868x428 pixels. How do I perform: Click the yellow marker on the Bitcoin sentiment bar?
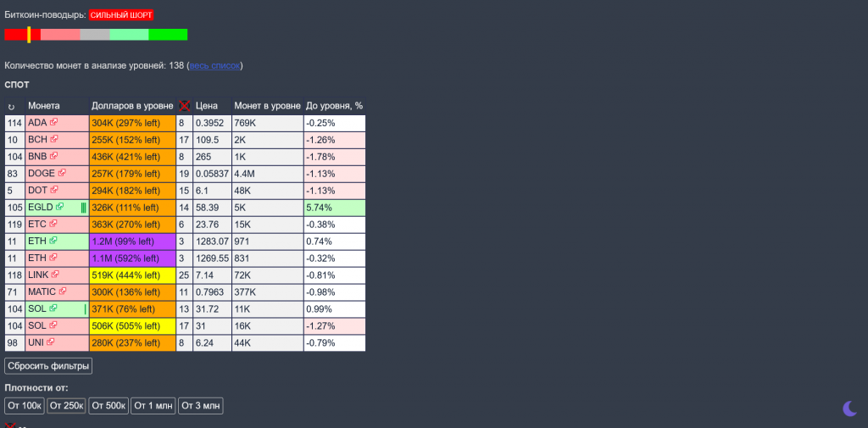coord(29,34)
